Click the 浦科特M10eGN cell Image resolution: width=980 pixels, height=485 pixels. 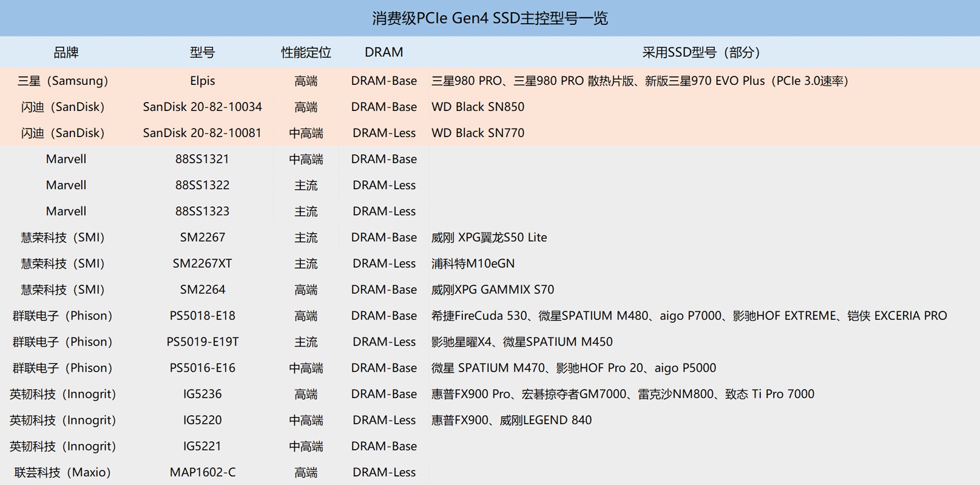(473, 263)
